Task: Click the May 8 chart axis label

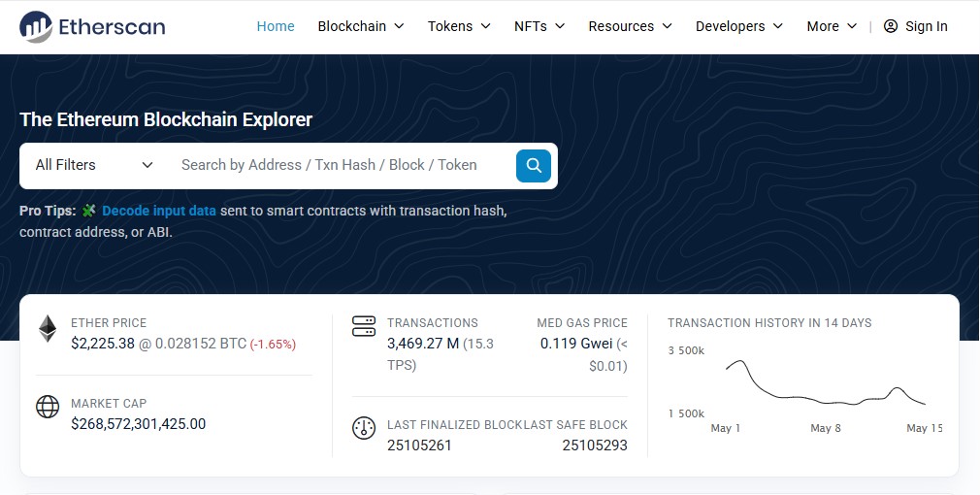Action: point(826,428)
